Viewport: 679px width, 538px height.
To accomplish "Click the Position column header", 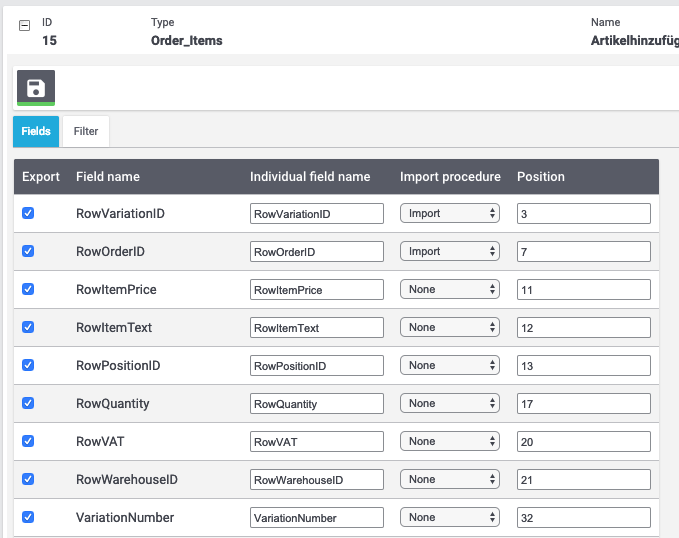I will (x=541, y=176).
